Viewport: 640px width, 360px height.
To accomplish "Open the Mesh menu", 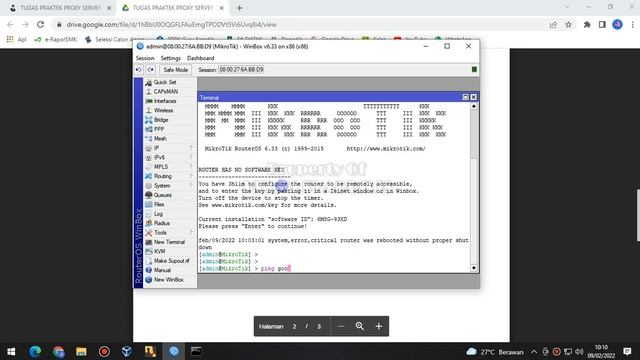I will [160, 138].
